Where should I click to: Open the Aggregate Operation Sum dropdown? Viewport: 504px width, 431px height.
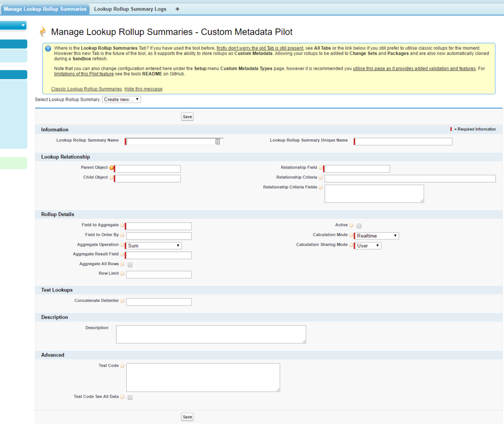(x=154, y=246)
